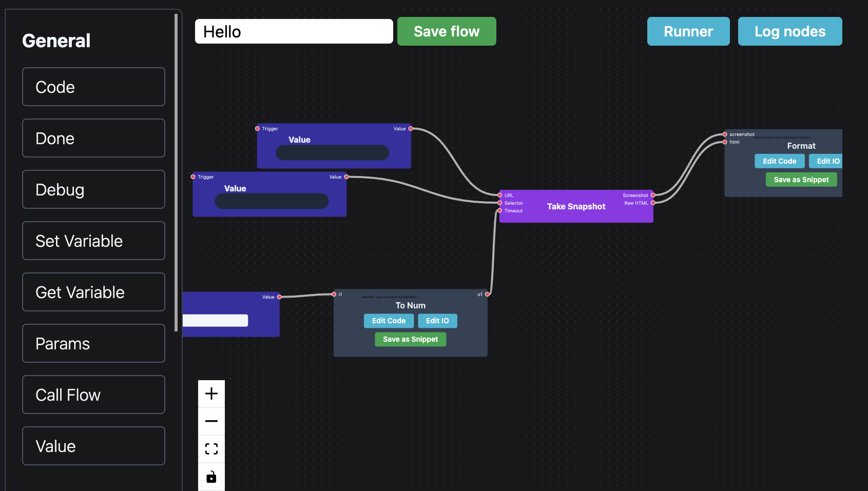Click the Screenshot output port on Take Snapshot
Viewport: 868px width, 491px height.
point(653,195)
